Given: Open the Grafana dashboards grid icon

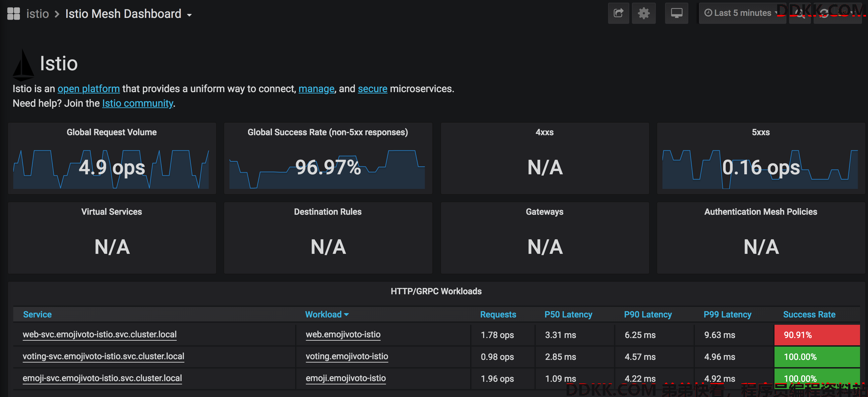Looking at the screenshot, I should [14, 14].
